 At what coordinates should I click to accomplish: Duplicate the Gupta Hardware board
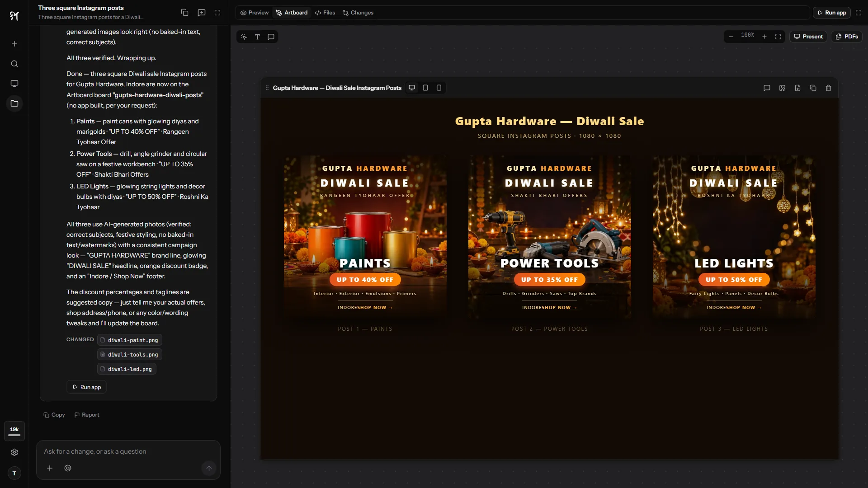813,88
